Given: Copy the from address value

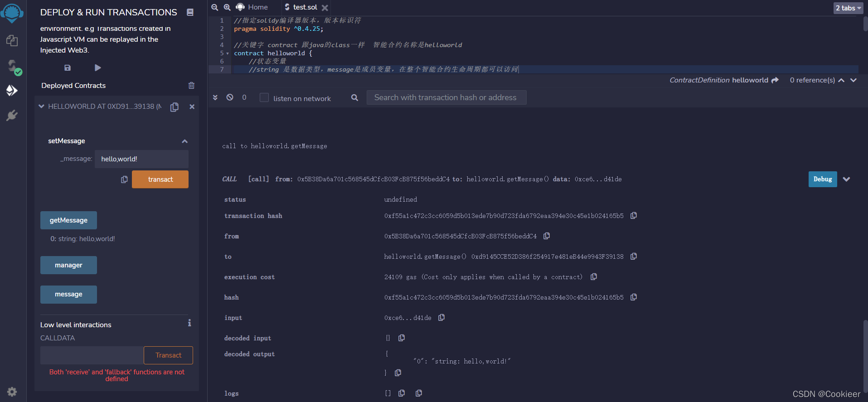Looking at the screenshot, I should coord(547,236).
